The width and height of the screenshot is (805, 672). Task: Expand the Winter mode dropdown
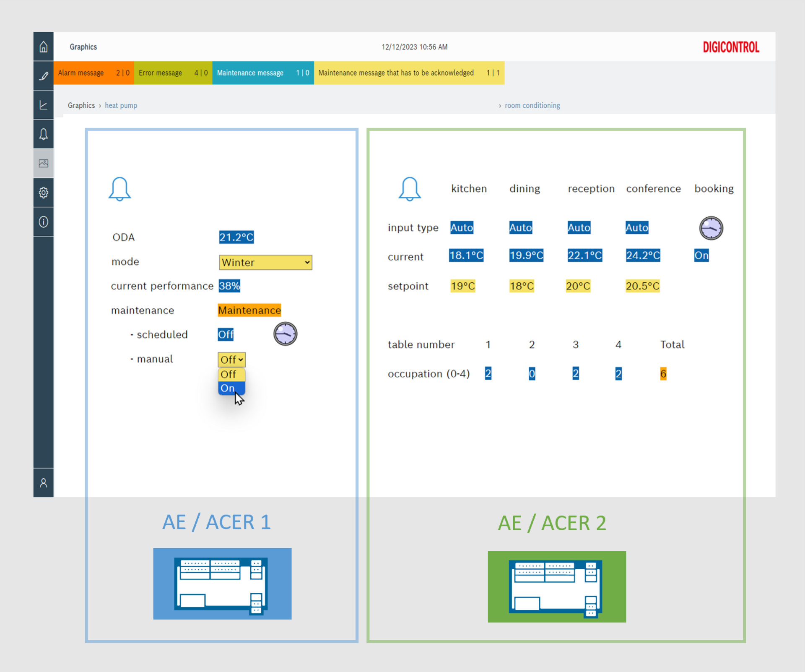(x=265, y=263)
